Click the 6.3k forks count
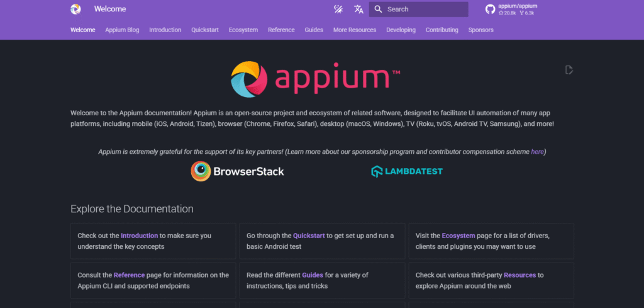 [x=527, y=13]
